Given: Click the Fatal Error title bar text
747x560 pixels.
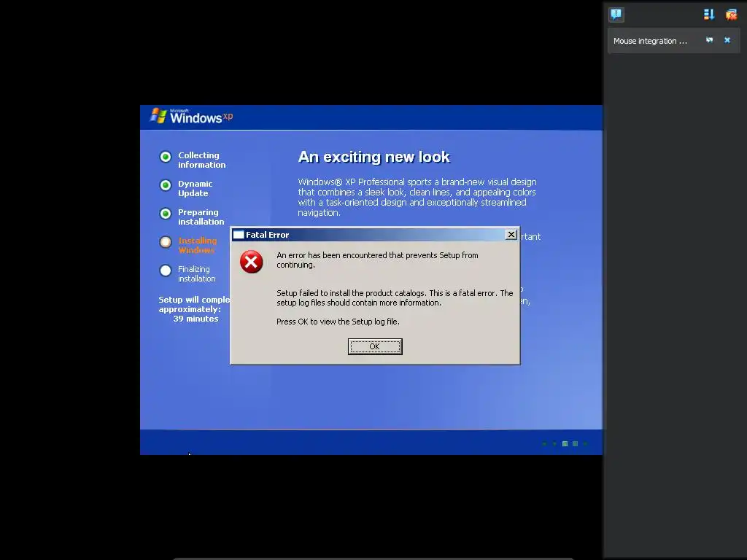Looking at the screenshot, I should (x=267, y=235).
